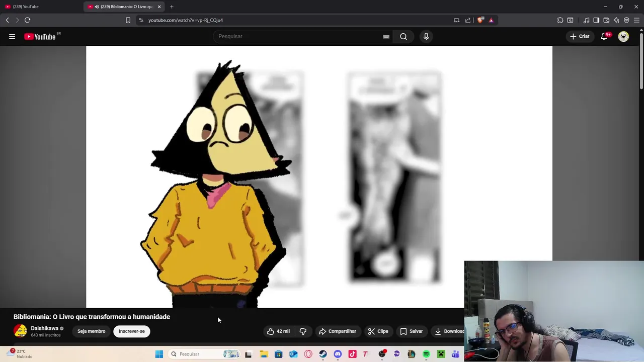
Task: Focus the YouTube Pesquisar search field
Action: pos(299,36)
